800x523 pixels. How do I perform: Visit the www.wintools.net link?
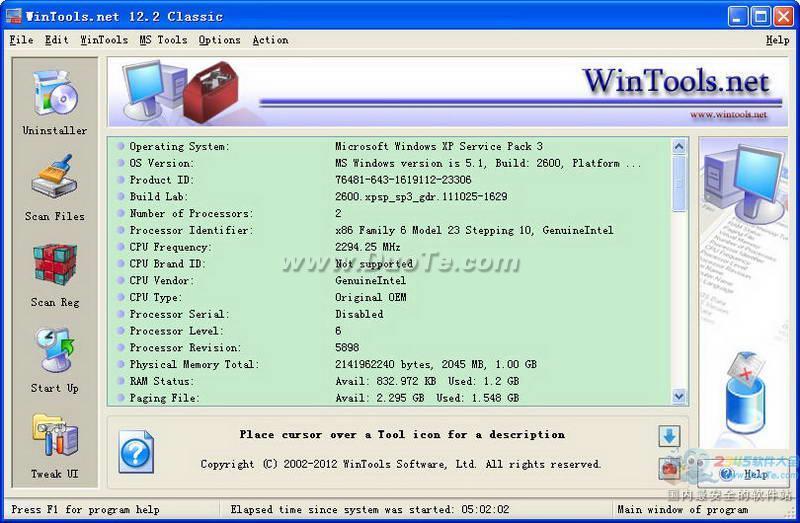pyautogui.click(x=728, y=115)
